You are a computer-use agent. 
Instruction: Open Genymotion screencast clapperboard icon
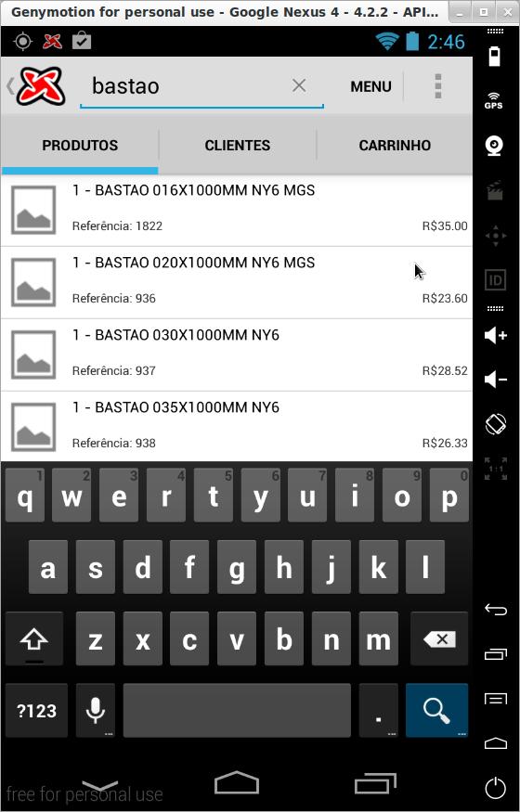point(495,190)
